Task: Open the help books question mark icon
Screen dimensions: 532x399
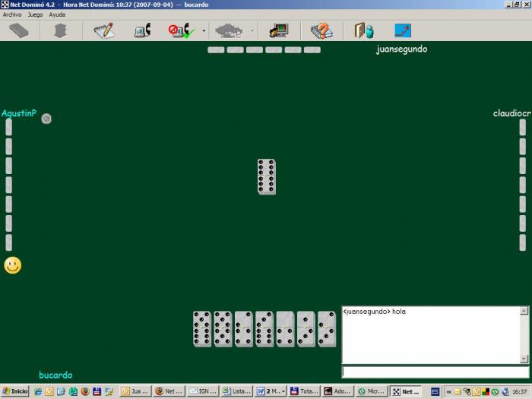Action: [321, 30]
